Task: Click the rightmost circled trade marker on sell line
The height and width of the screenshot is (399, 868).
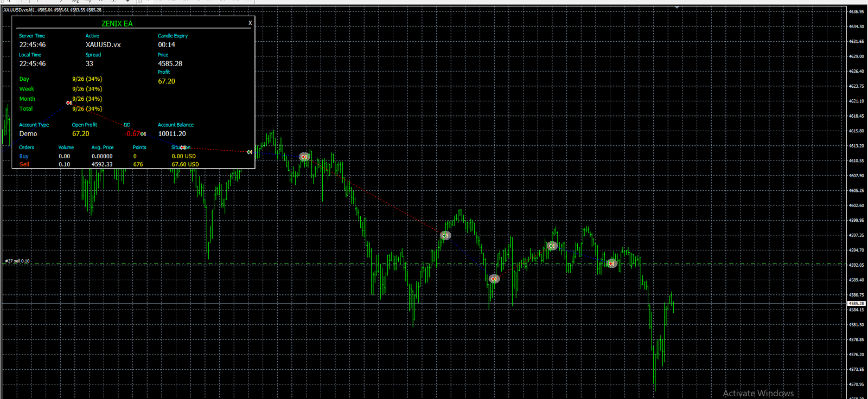Action: click(612, 263)
